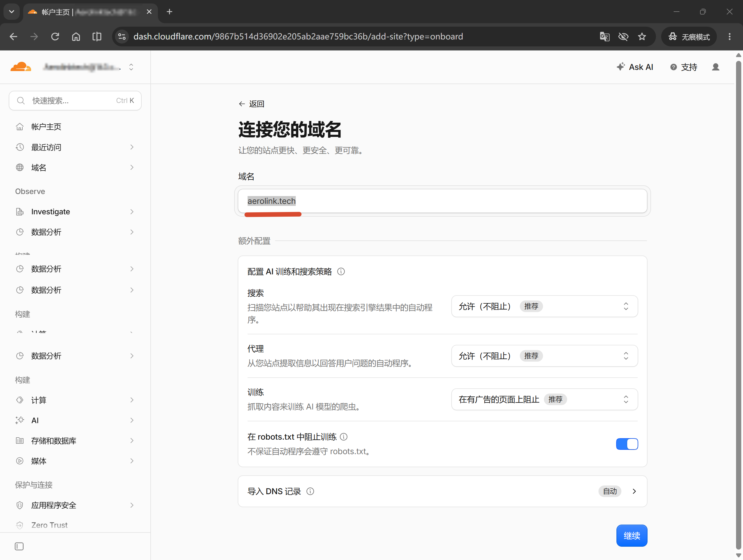Screen dimensions: 743x560
Task: Click the Cloudflare logo
Action: (x=21, y=67)
